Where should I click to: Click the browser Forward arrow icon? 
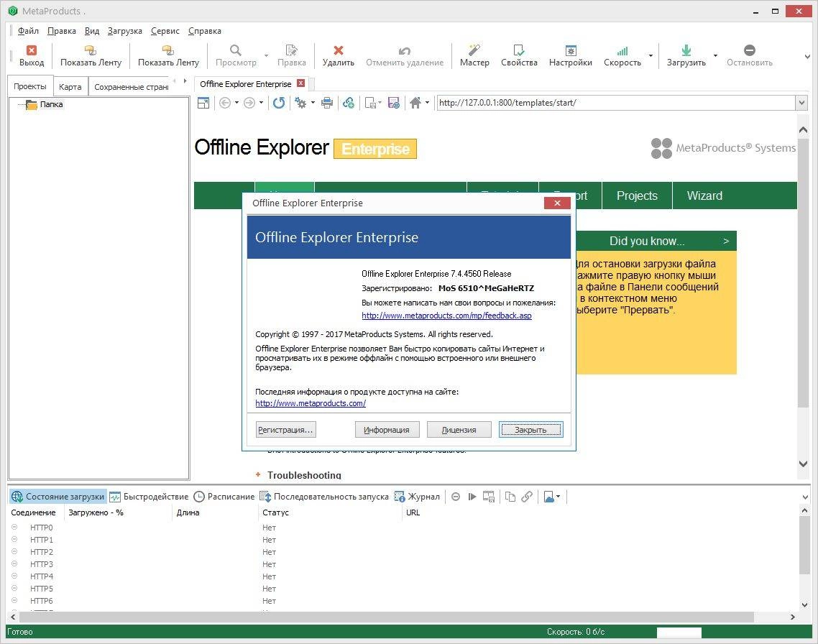(x=249, y=103)
